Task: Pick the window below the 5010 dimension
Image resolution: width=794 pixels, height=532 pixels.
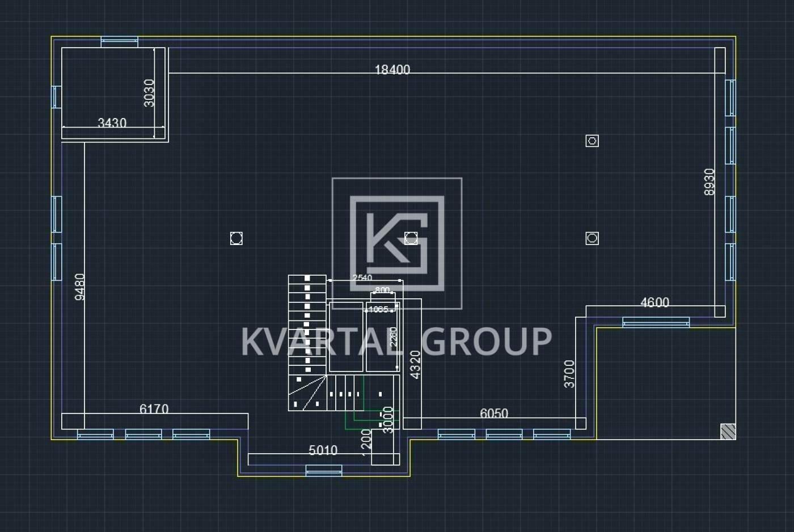Action: [324, 470]
